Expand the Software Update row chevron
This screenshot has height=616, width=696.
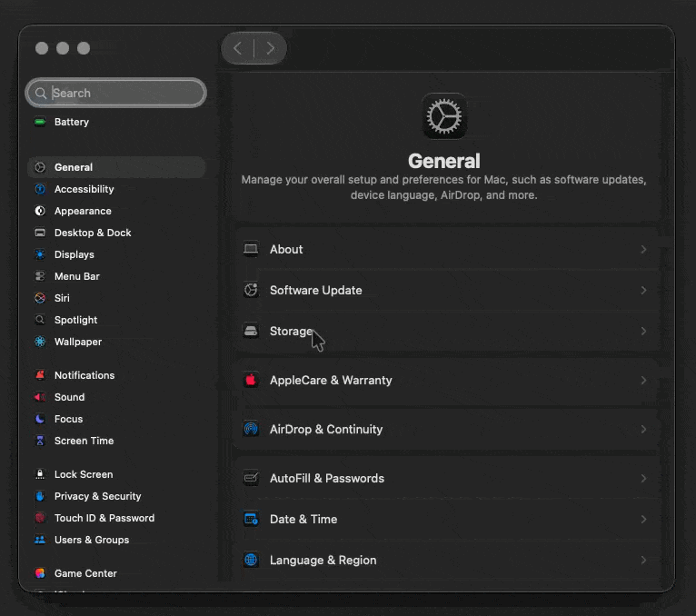coord(643,290)
